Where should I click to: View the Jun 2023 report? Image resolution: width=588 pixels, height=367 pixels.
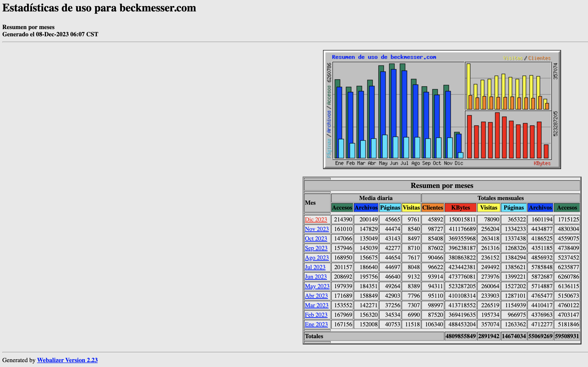pyautogui.click(x=316, y=277)
